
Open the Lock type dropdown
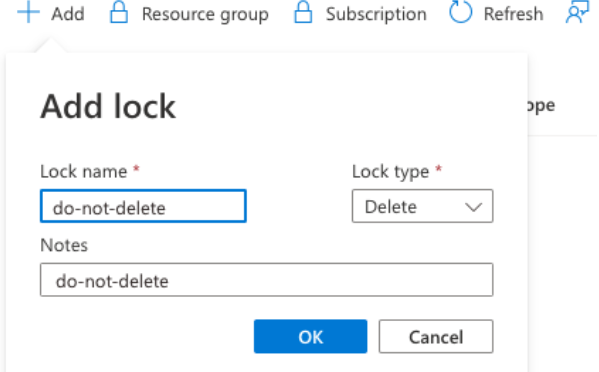coord(423,206)
